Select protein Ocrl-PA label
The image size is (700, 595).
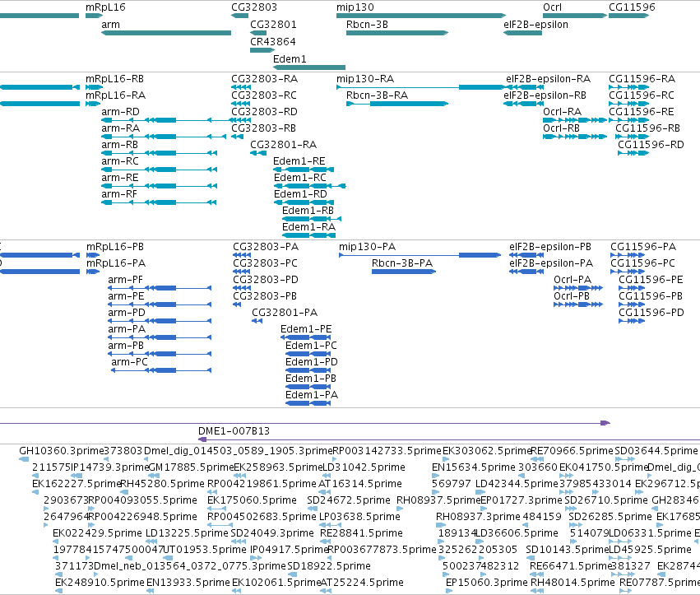[x=573, y=280]
